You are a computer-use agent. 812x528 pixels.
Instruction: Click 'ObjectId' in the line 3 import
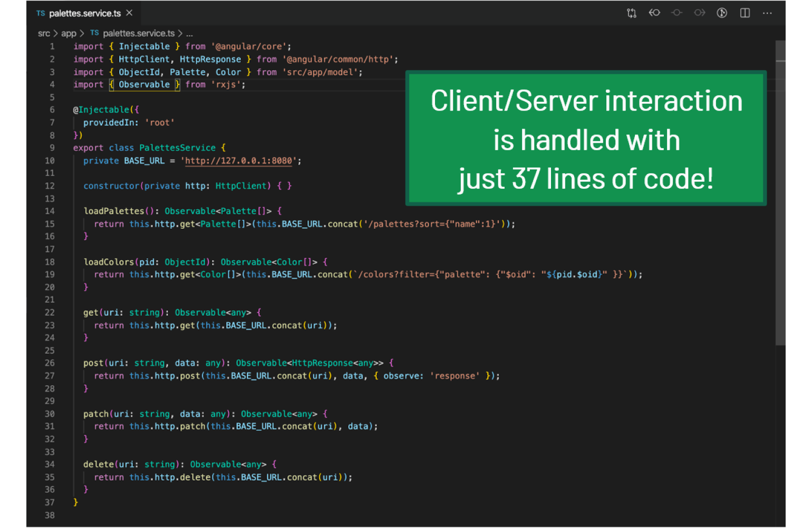coord(139,72)
